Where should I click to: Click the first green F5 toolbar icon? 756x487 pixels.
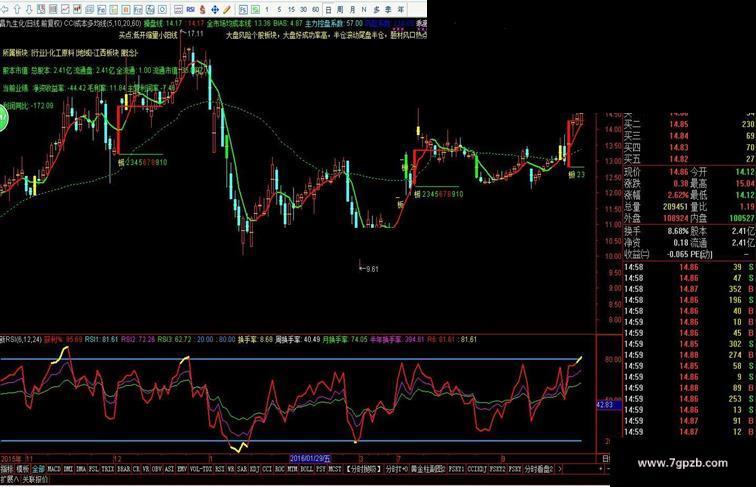[243, 10]
